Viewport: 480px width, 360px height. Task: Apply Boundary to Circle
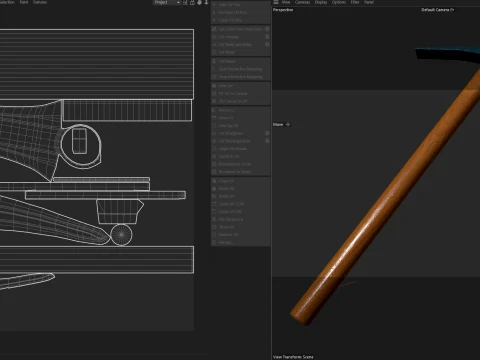tap(240, 164)
